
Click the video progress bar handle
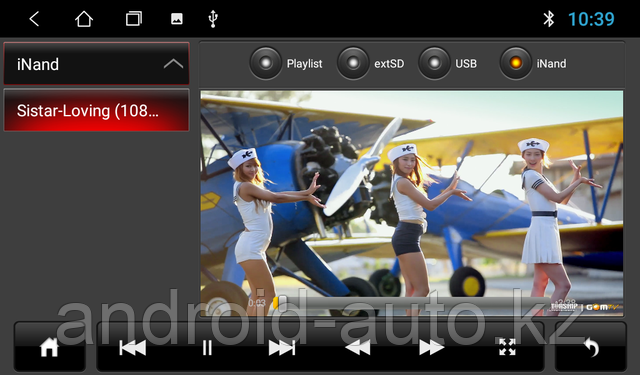point(276,303)
